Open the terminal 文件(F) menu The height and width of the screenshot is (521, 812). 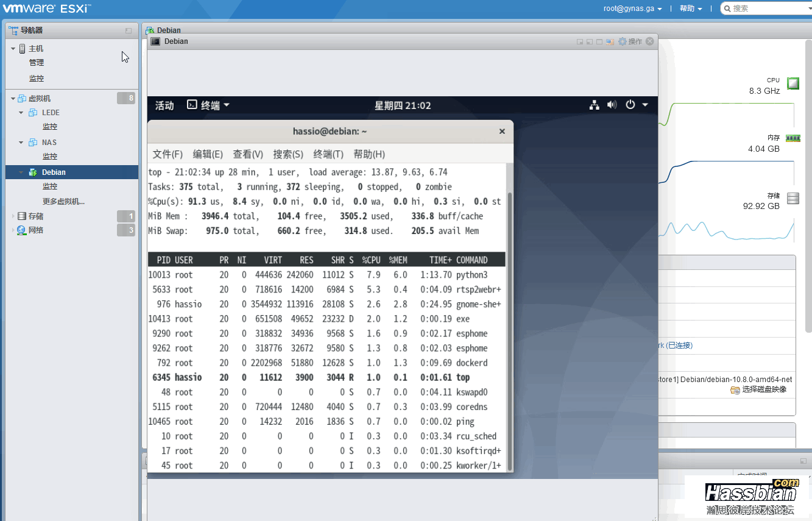pos(168,154)
